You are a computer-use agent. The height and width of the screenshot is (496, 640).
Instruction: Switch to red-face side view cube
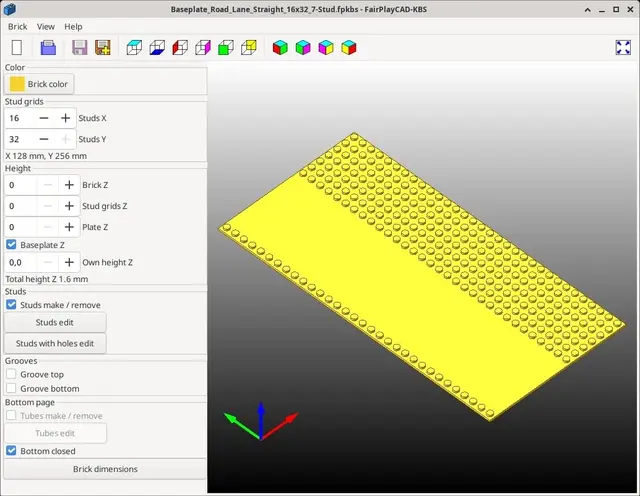(x=180, y=47)
